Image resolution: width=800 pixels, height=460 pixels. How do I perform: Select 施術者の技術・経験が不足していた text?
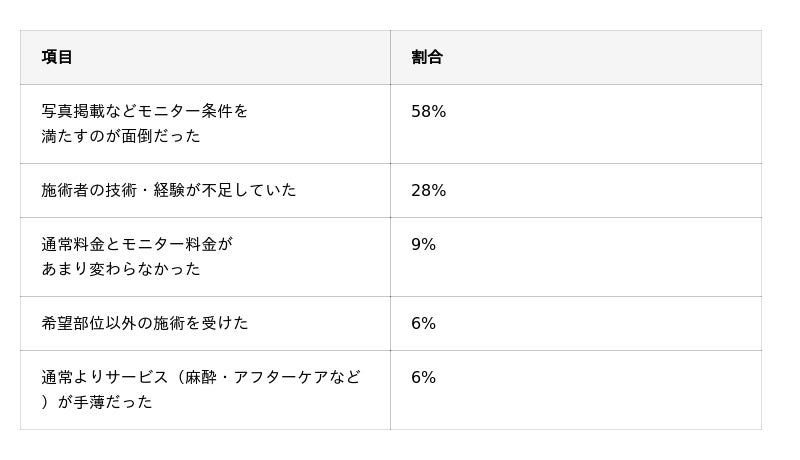169,190
